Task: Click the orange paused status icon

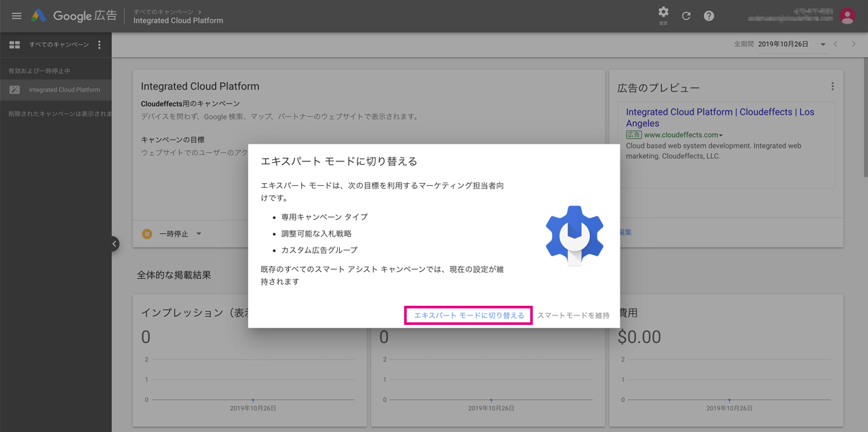Action: click(x=147, y=234)
